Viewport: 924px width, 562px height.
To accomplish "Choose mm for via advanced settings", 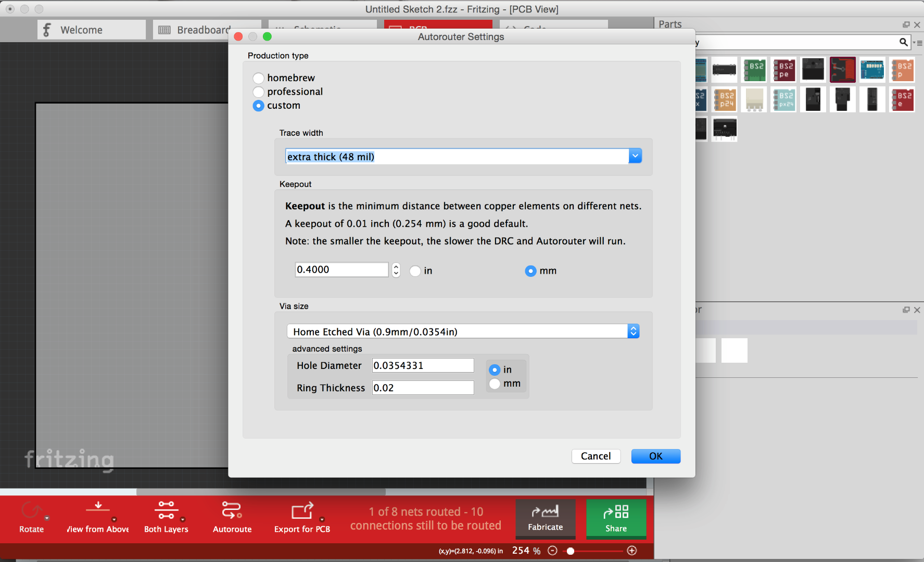I will (495, 384).
